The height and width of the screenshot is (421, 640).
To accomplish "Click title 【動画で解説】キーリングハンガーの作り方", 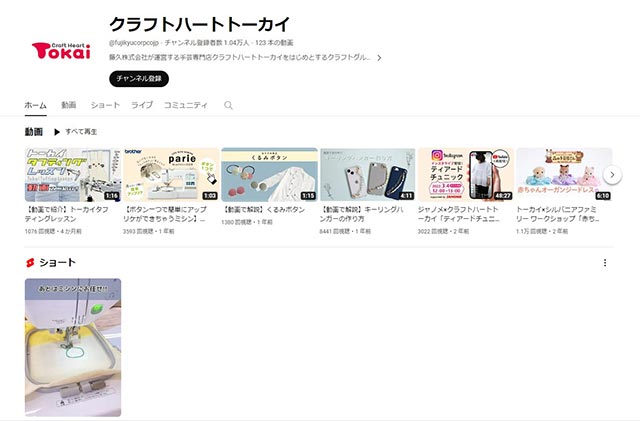I will coord(362,214).
